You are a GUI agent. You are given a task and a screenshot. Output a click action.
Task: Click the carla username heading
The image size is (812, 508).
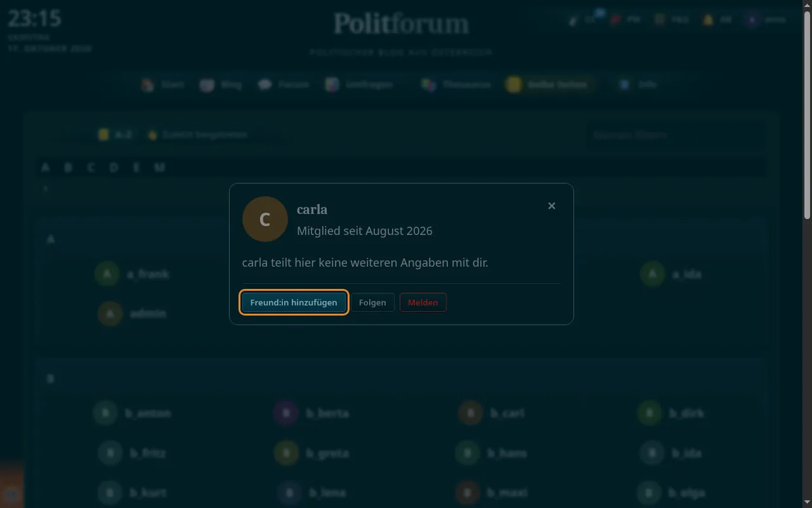(312, 210)
